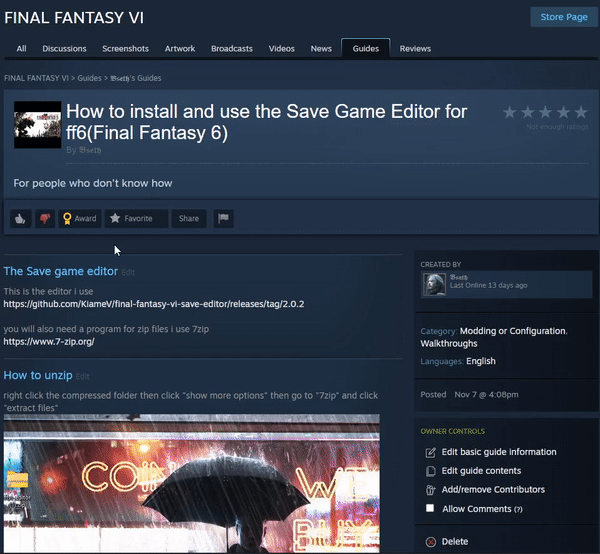
Task: Open the Guides breadcrumb link
Action: 90,78
